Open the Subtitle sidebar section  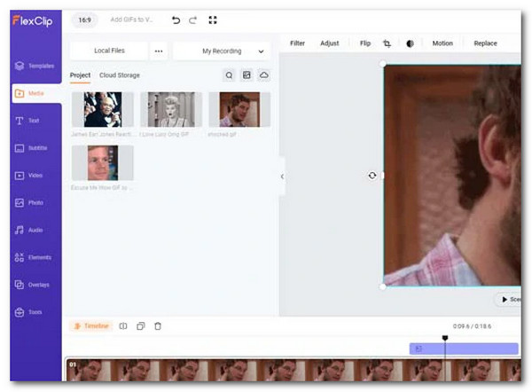pos(31,148)
